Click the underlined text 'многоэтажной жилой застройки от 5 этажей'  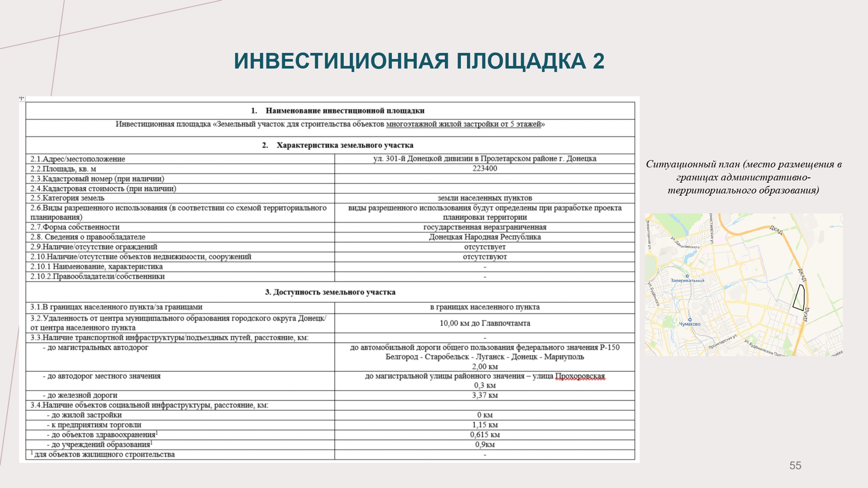(x=464, y=124)
